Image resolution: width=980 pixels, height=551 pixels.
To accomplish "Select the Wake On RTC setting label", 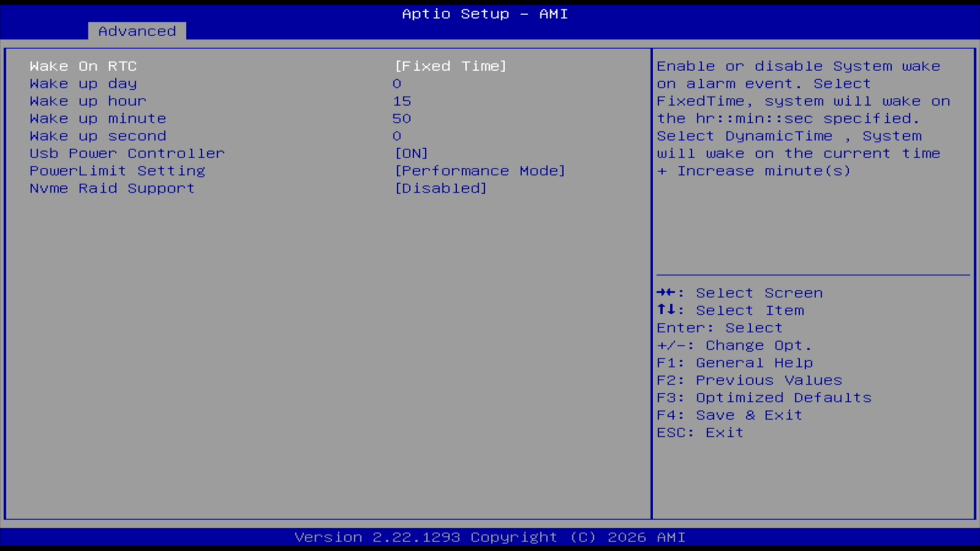I will click(83, 66).
